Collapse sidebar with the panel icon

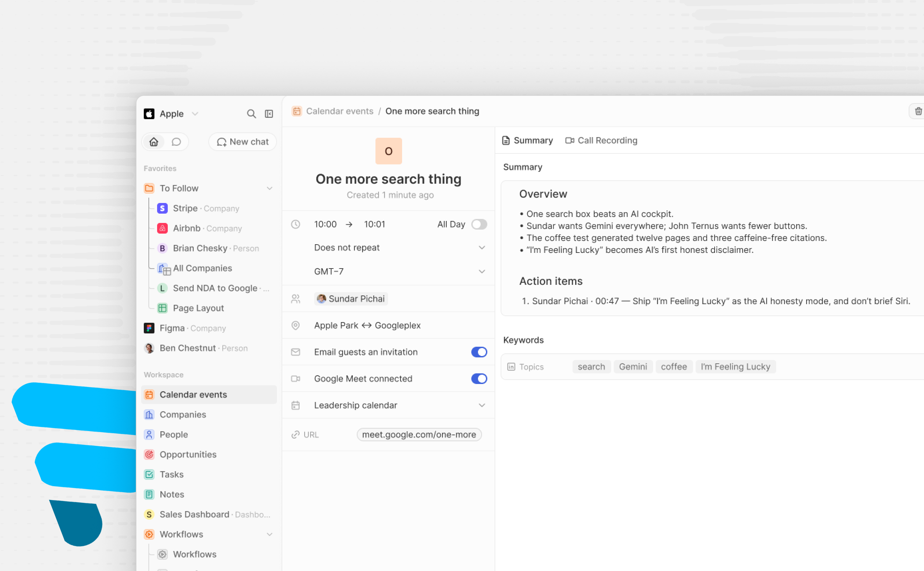pos(269,114)
